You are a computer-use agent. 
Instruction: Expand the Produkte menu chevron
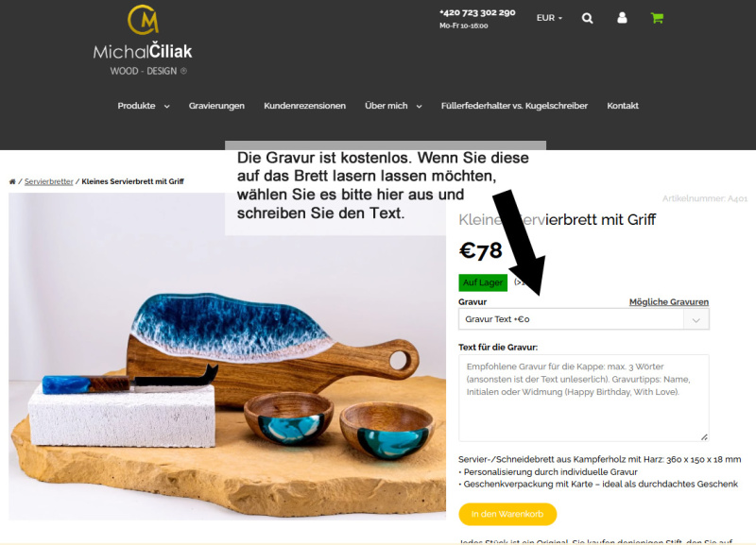tap(167, 107)
